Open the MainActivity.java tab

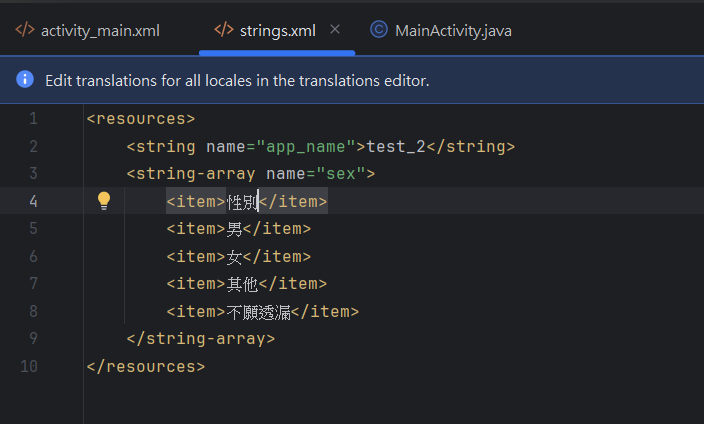pyautogui.click(x=452, y=30)
